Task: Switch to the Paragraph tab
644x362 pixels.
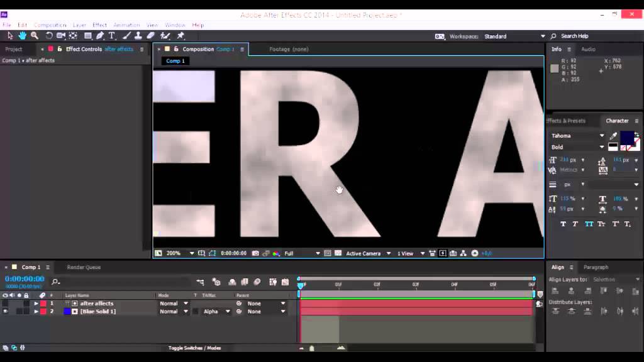Action: [596, 267]
